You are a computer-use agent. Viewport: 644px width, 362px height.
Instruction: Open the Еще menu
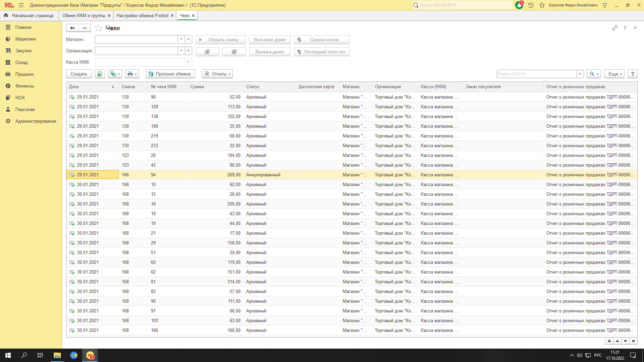(x=614, y=74)
